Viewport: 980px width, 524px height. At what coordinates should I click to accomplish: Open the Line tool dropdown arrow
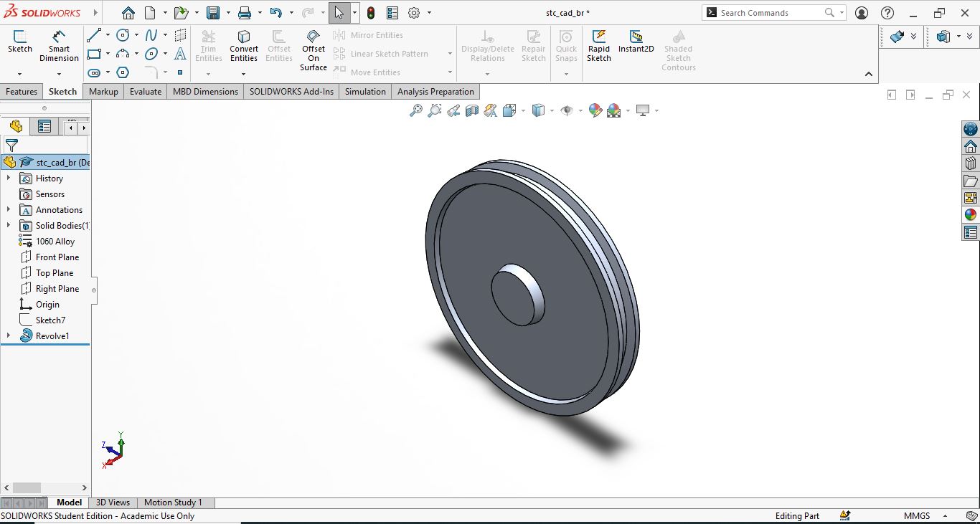click(x=108, y=35)
